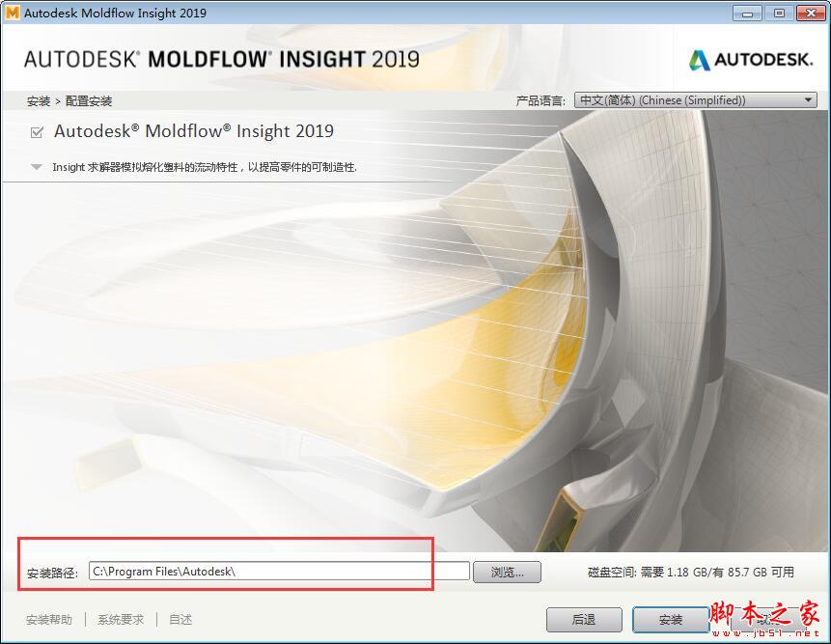The height and width of the screenshot is (644, 831).
Task: Click the Moldflow app icon in title bar
Action: click(x=12, y=13)
